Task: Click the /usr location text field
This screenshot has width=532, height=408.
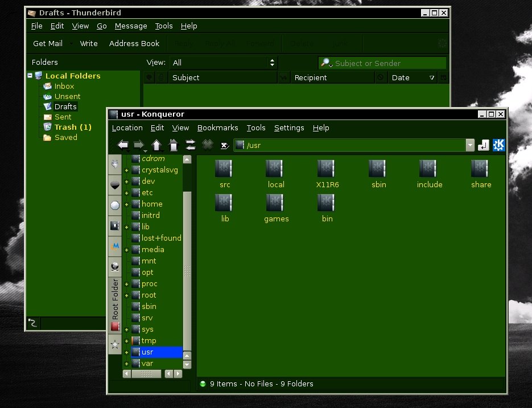Action: 349,145
